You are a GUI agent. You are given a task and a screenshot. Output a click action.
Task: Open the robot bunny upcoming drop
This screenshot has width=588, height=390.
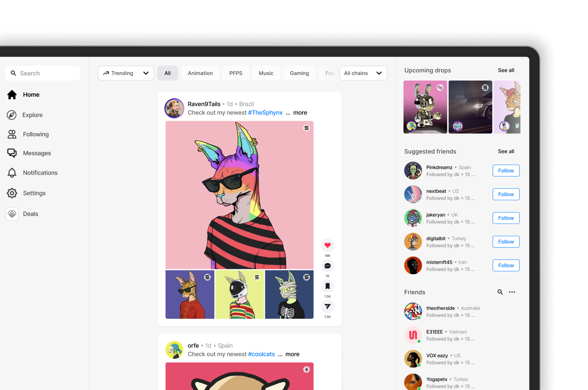(425, 107)
